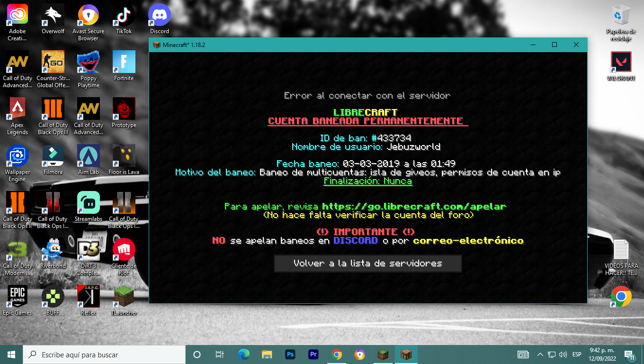644x364 pixels.
Task: Open Photoshop from the taskbar
Action: tap(290, 355)
